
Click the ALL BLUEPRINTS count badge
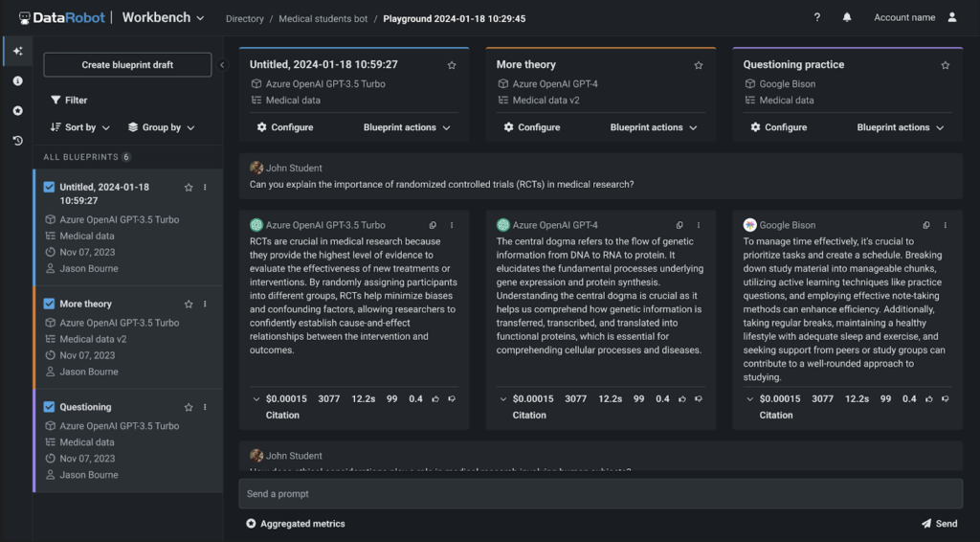tap(126, 157)
